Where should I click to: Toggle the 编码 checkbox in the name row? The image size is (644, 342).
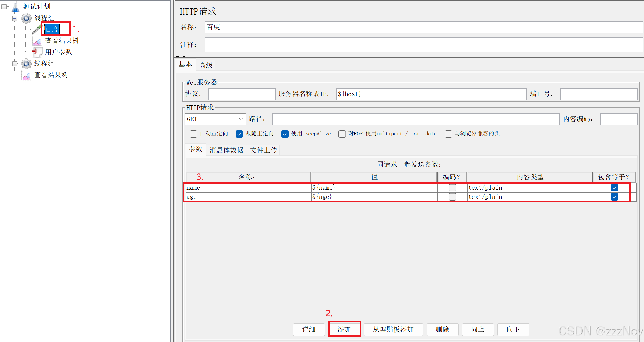click(x=452, y=188)
